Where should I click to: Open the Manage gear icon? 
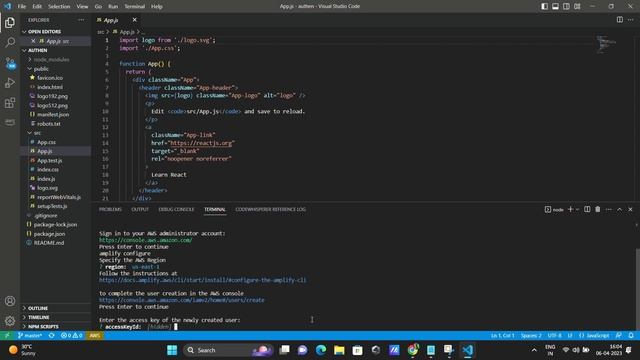(10, 321)
